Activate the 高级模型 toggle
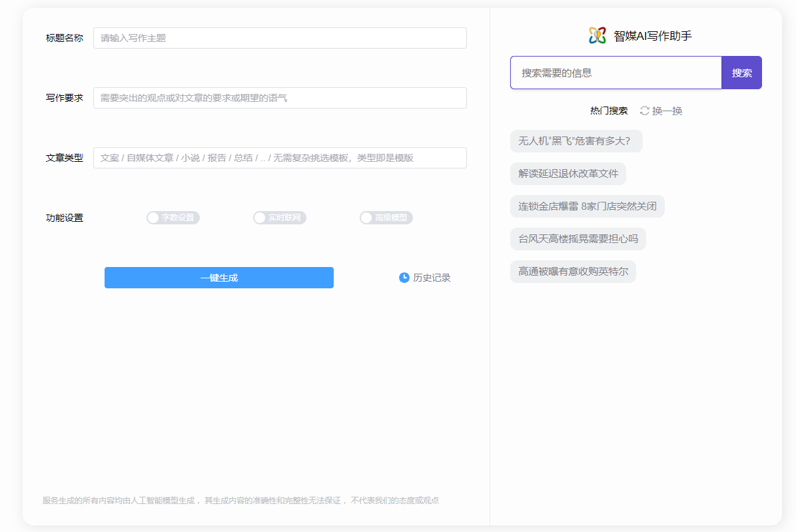The width and height of the screenshot is (796, 532). 386,218
